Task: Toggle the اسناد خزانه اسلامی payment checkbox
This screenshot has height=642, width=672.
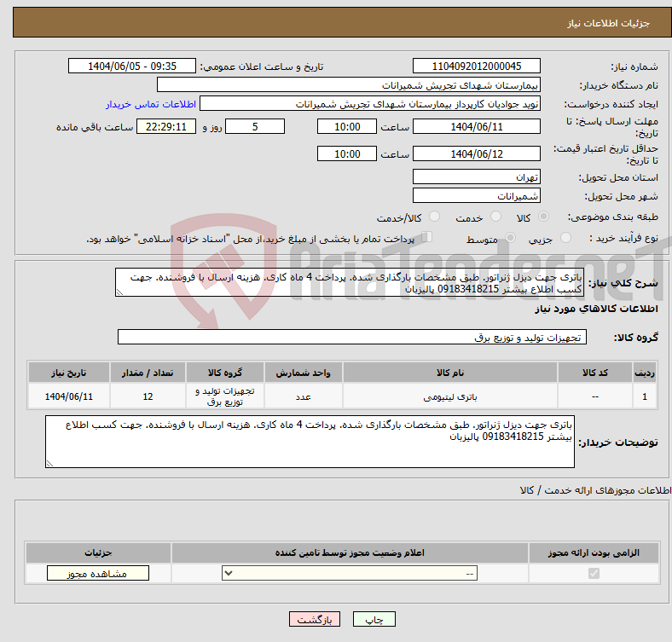Action: tap(427, 239)
